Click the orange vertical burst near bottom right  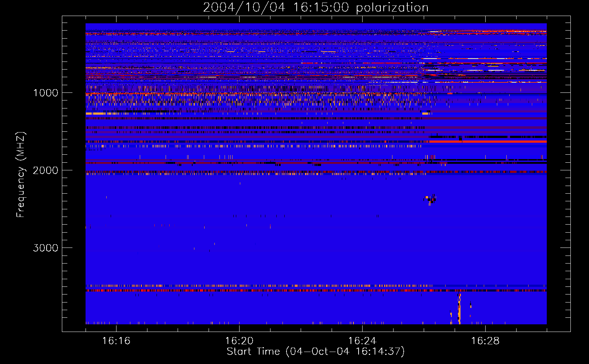459,309
